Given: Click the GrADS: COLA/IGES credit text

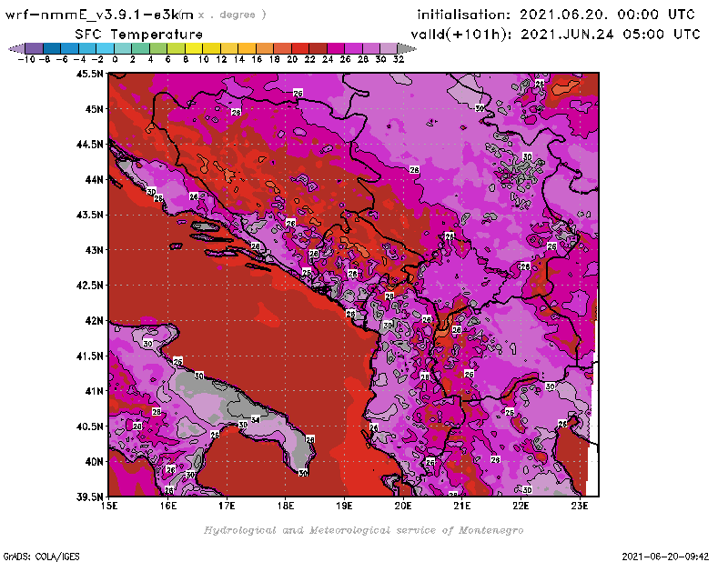Looking at the screenshot, I should pyautogui.click(x=41, y=557).
